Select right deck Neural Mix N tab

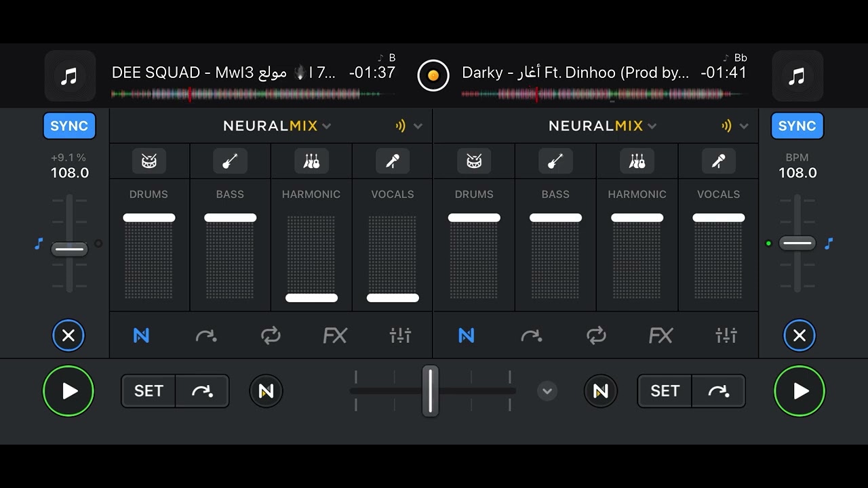pos(467,335)
